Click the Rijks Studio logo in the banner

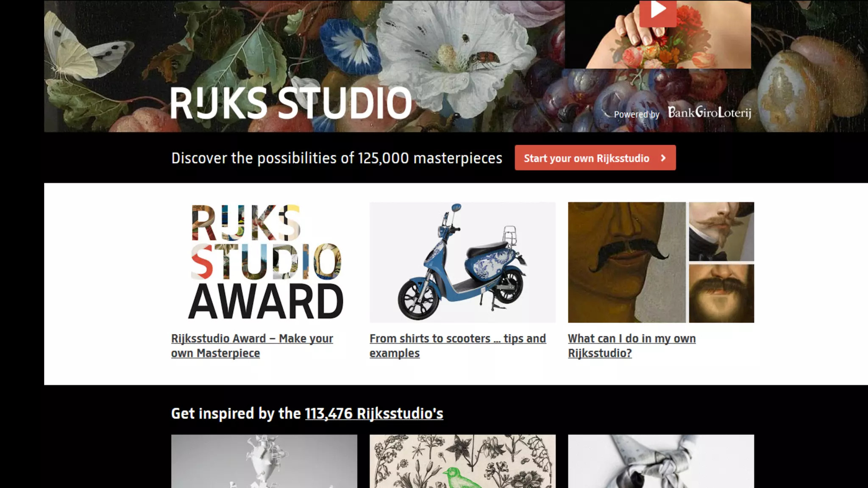(291, 103)
